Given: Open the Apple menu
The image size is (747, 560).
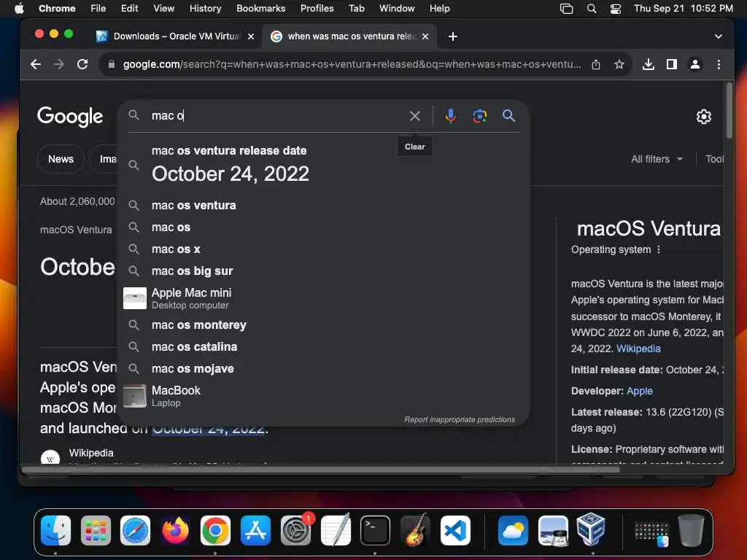Looking at the screenshot, I should click(19, 8).
